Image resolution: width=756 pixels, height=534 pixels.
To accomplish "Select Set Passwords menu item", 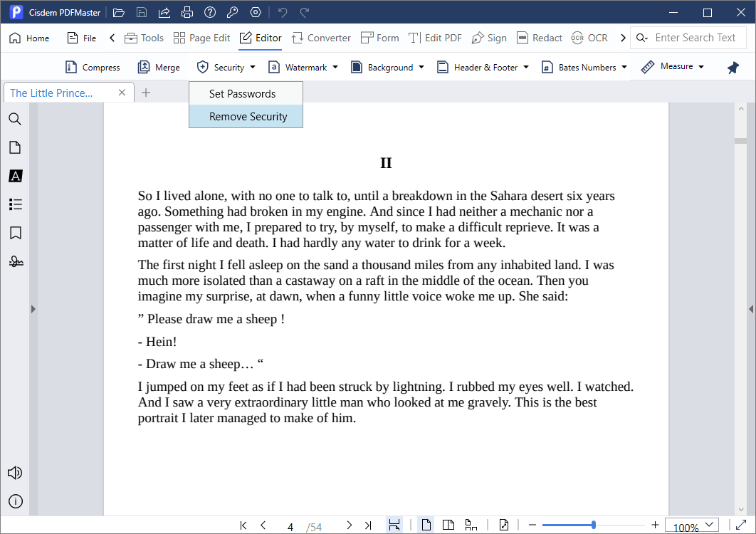I will [246, 93].
